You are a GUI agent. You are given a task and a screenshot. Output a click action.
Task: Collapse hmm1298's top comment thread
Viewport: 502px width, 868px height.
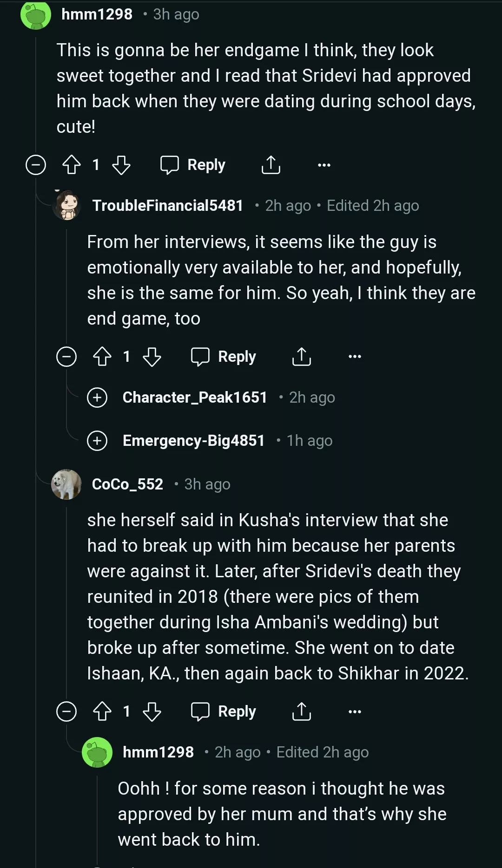tap(36, 165)
